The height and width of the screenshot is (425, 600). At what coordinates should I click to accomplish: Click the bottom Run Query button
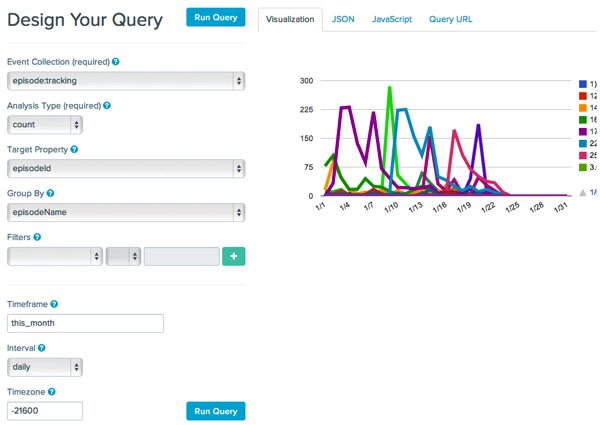pyautogui.click(x=216, y=411)
